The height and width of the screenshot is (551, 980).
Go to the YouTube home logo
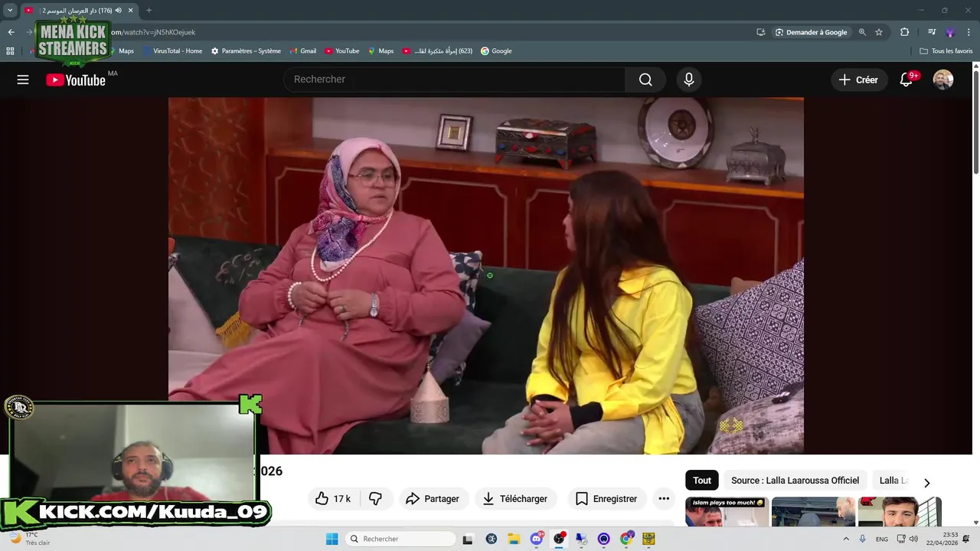coord(76,80)
